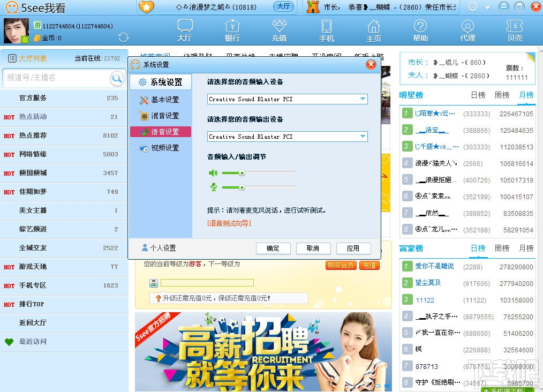Expand the audio input device dropdown

point(363,99)
